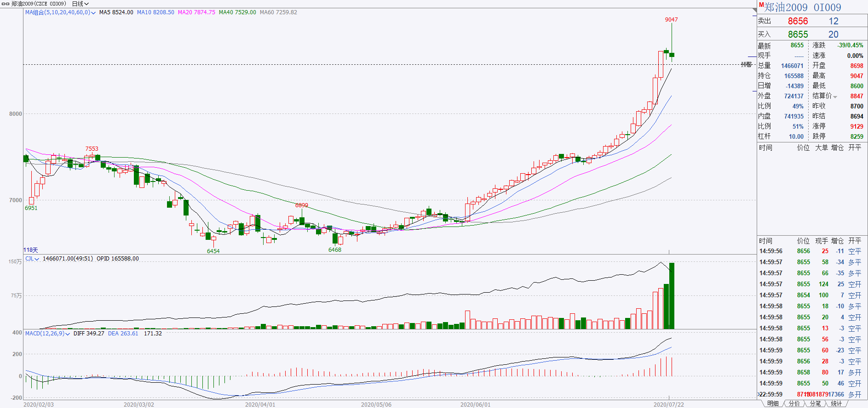Click the 大单 column header

[x=822, y=147]
